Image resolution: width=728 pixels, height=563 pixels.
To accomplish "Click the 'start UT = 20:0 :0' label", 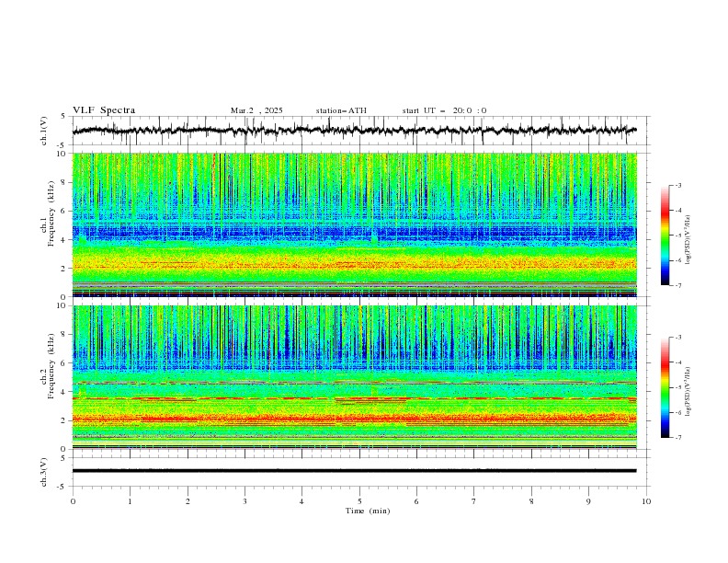I will pyautogui.click(x=444, y=110).
